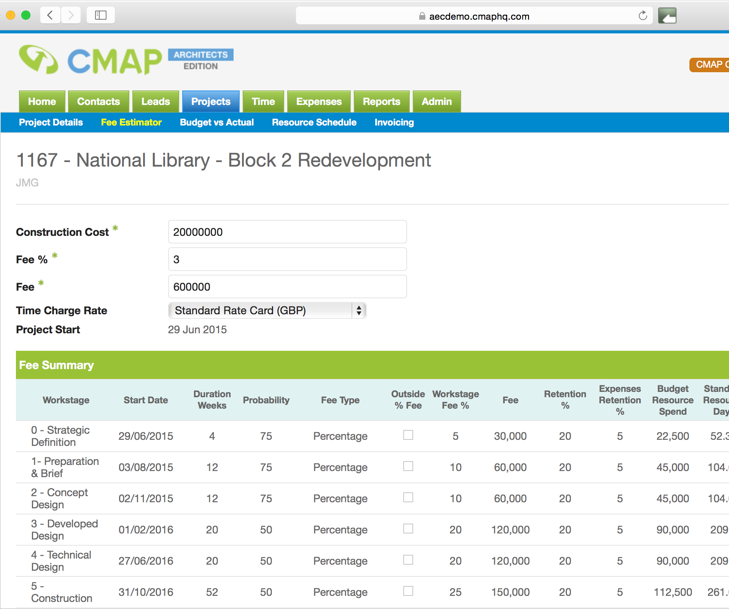Open the Expenses tab
Viewport: 729px width, 609px height.
click(318, 101)
